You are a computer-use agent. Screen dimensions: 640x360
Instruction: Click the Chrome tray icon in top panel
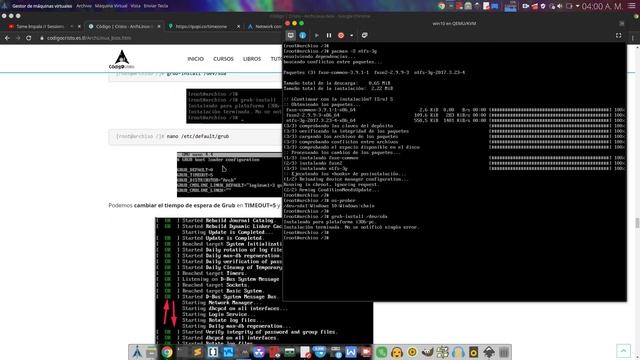(441, 6)
